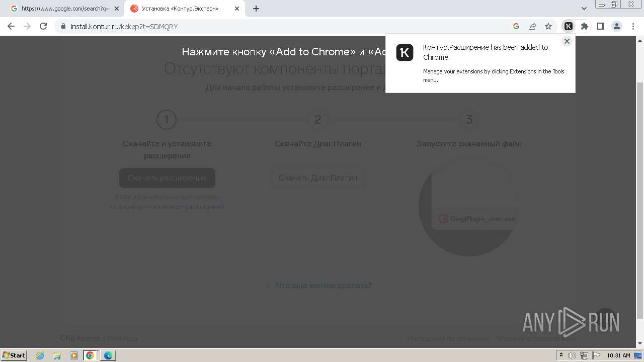Launch Internet Explorer from taskbar
Screen dimensions: 644x362
pyautogui.click(x=40, y=355)
